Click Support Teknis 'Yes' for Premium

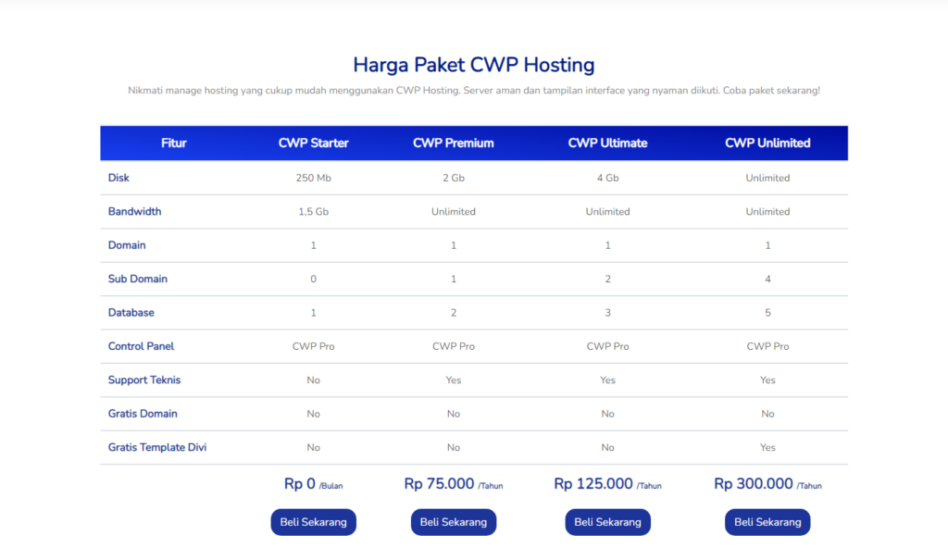(454, 380)
